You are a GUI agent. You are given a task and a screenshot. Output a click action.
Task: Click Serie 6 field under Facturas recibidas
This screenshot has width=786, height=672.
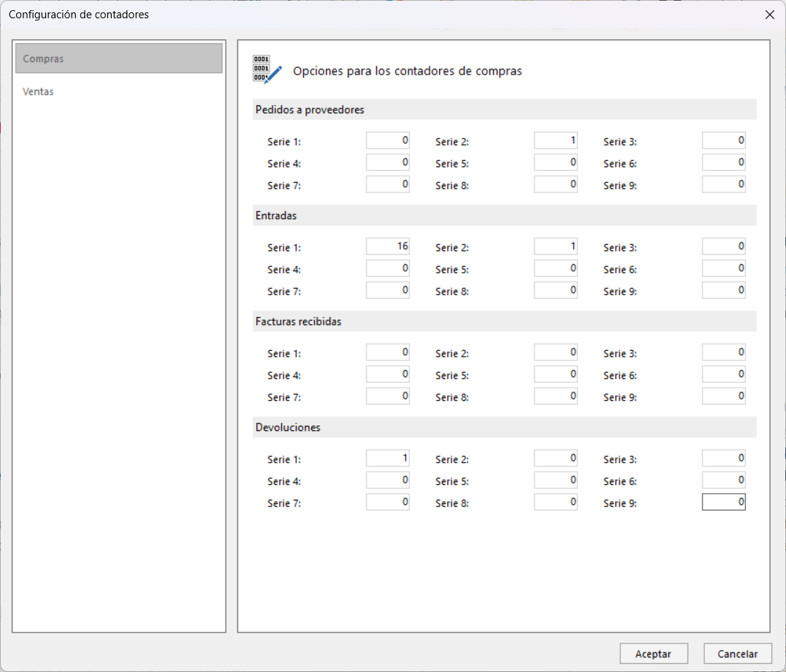pyautogui.click(x=723, y=374)
